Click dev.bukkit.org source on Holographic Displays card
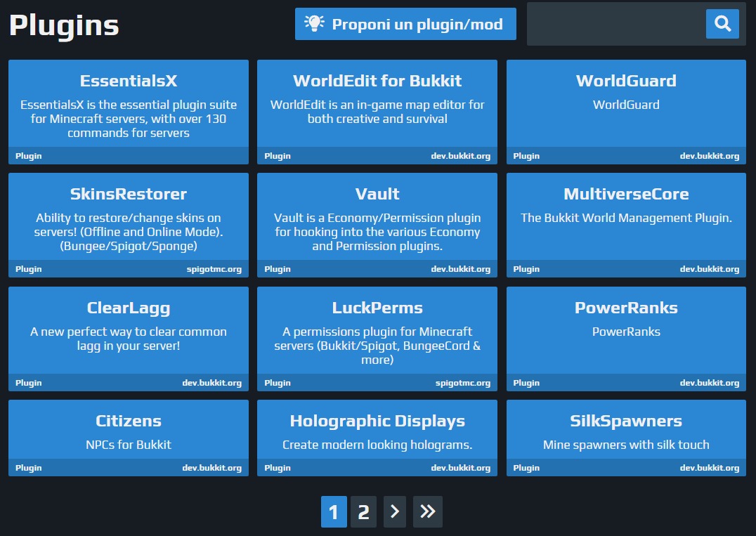This screenshot has height=536, width=756. click(461, 468)
